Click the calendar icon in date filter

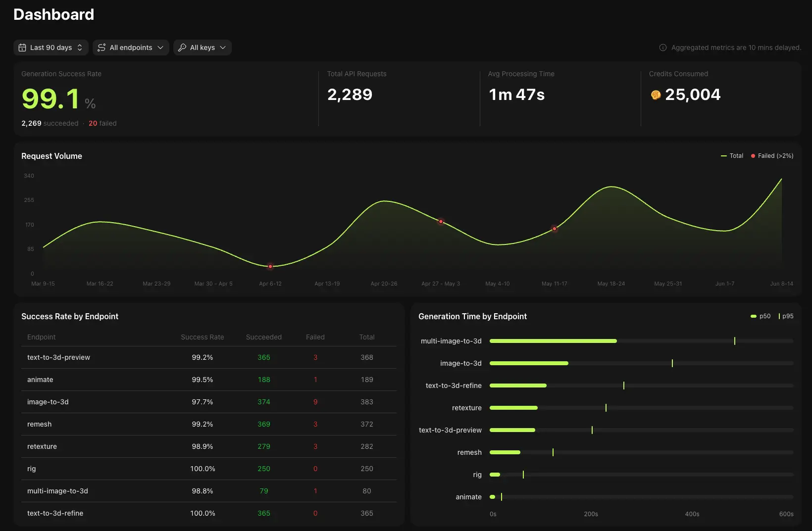tap(22, 48)
